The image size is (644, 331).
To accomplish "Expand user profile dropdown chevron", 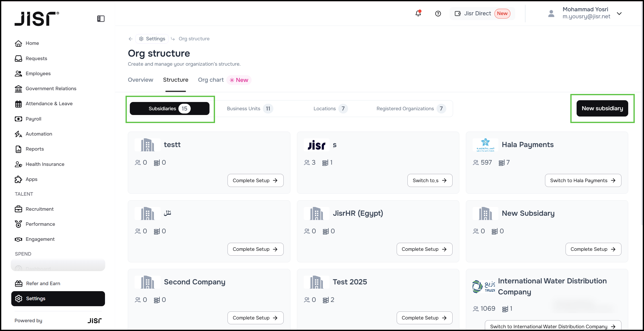I will click(x=619, y=14).
